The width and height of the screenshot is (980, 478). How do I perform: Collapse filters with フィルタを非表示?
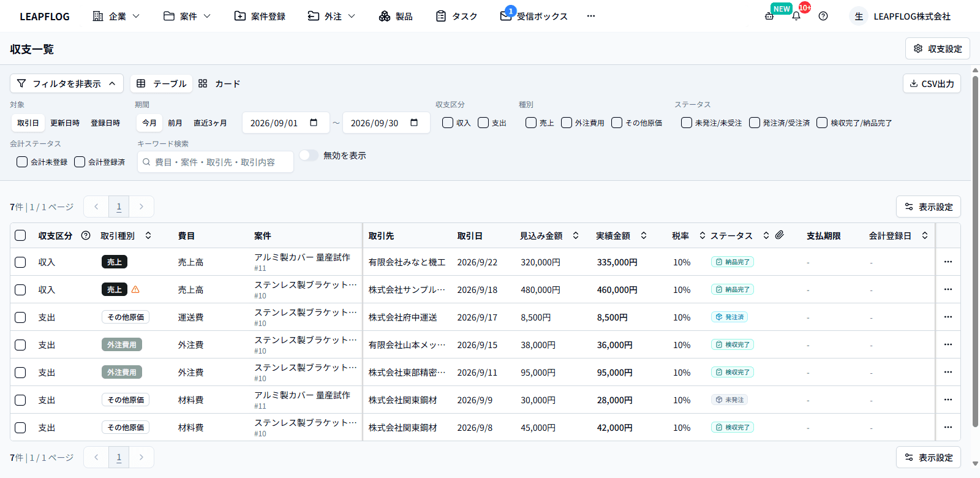67,83
